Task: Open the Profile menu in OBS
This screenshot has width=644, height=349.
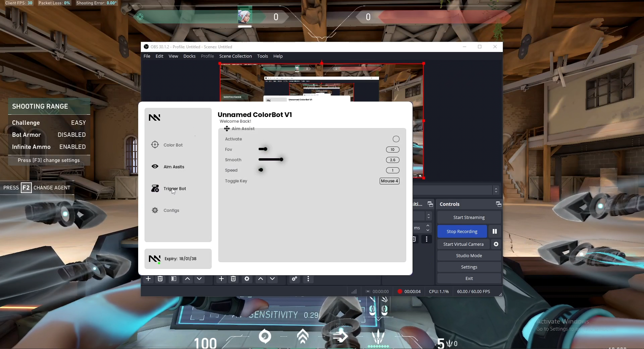Action: [x=207, y=56]
